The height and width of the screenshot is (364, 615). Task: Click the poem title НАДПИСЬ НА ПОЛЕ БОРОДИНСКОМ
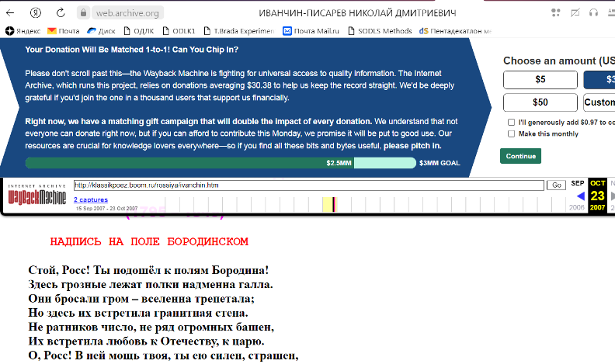click(149, 241)
